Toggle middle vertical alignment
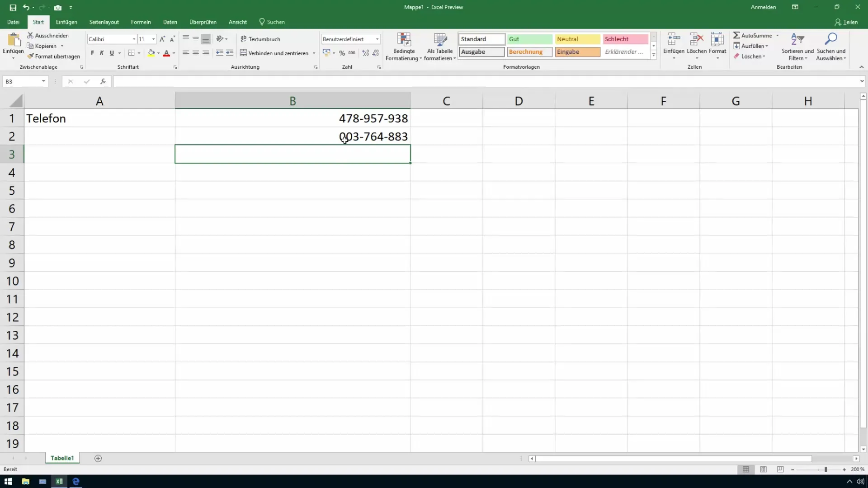 196,39
